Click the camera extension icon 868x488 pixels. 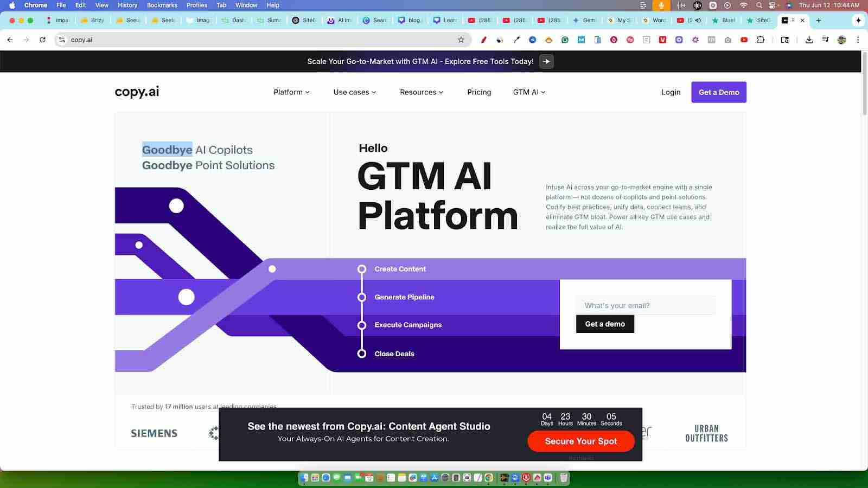(x=727, y=40)
